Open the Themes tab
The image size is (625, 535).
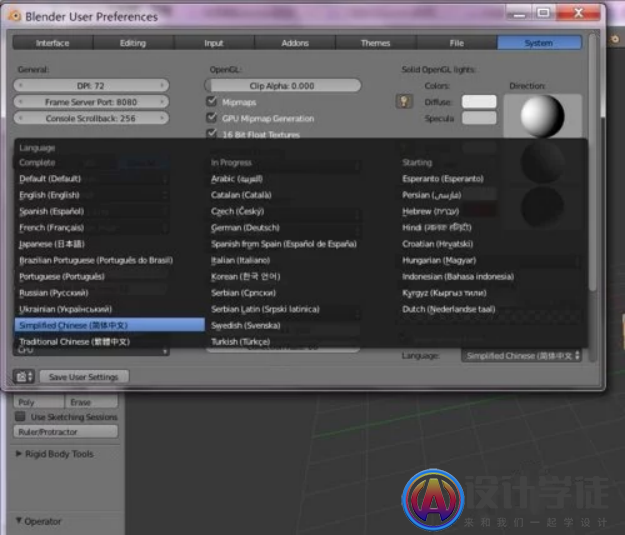coord(375,43)
